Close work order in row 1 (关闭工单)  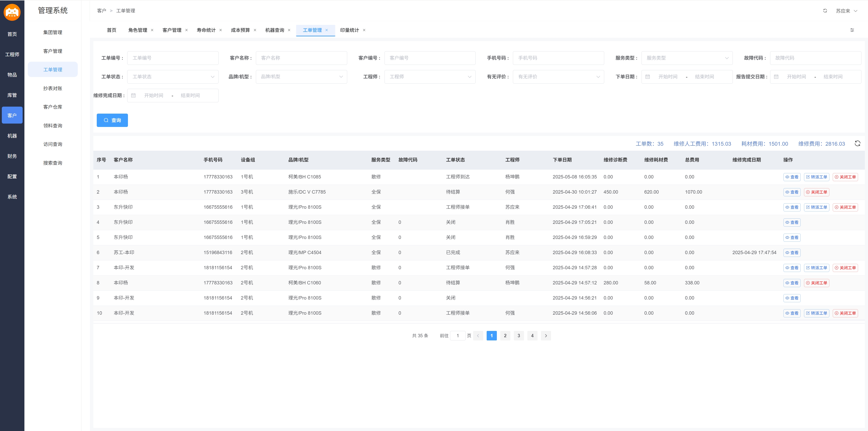coord(845,177)
